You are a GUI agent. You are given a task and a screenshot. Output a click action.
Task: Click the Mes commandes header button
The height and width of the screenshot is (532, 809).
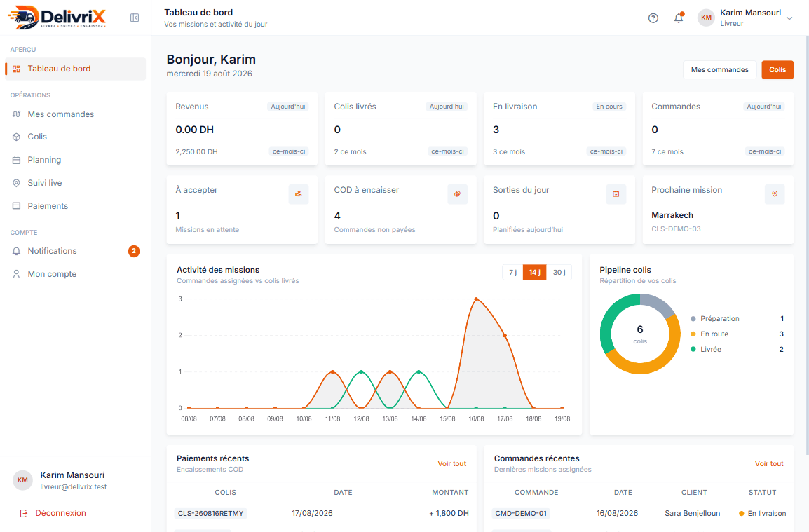coord(719,69)
